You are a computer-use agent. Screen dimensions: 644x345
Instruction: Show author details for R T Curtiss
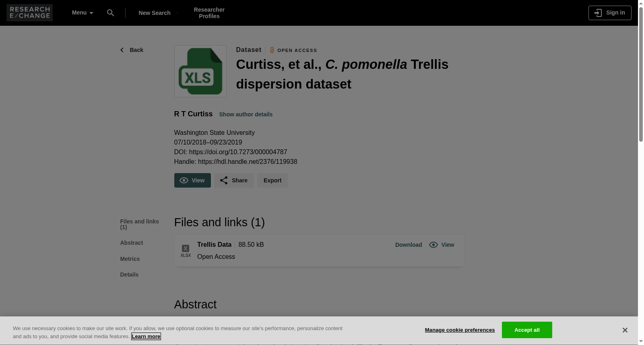pyautogui.click(x=246, y=114)
